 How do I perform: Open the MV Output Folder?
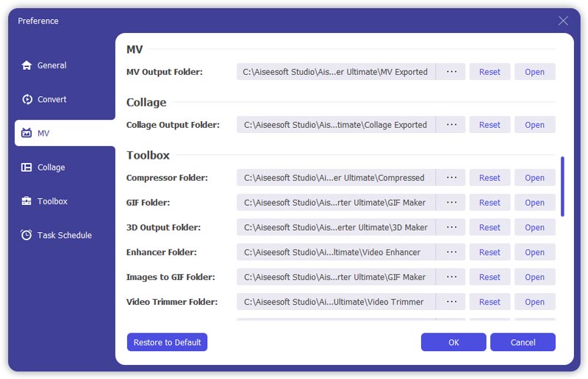(x=535, y=71)
